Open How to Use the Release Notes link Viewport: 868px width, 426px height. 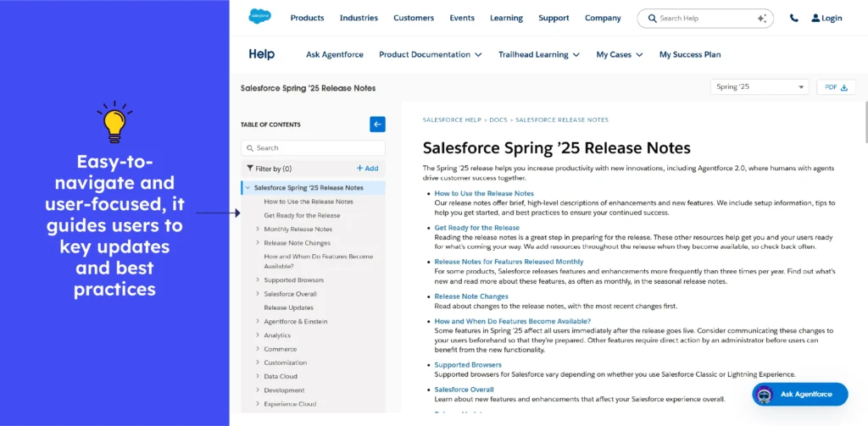coord(484,193)
